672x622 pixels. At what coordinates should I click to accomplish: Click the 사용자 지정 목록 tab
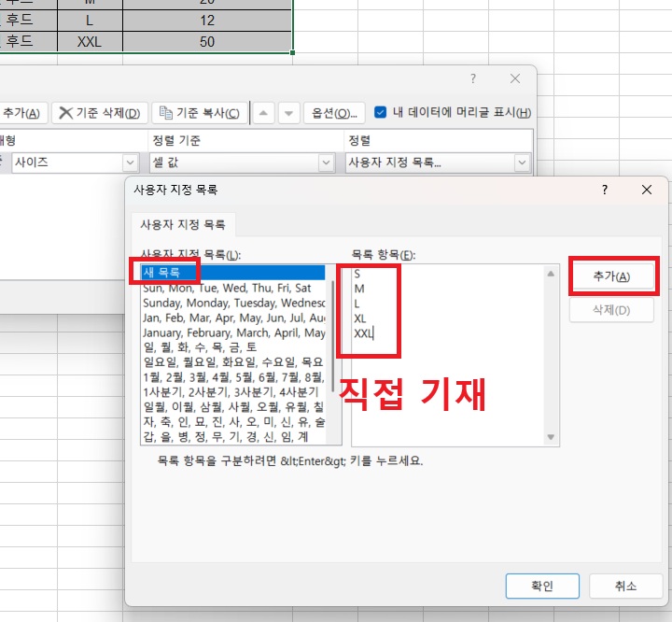coord(183,224)
